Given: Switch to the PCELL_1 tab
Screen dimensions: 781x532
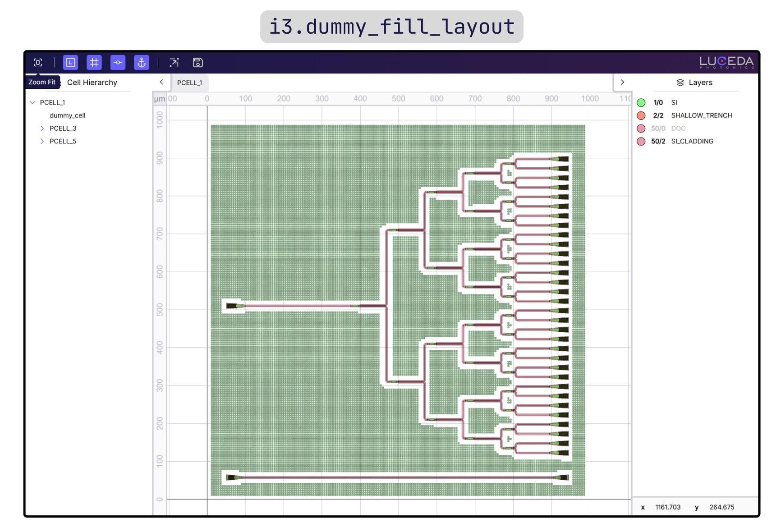Looking at the screenshot, I should point(189,83).
